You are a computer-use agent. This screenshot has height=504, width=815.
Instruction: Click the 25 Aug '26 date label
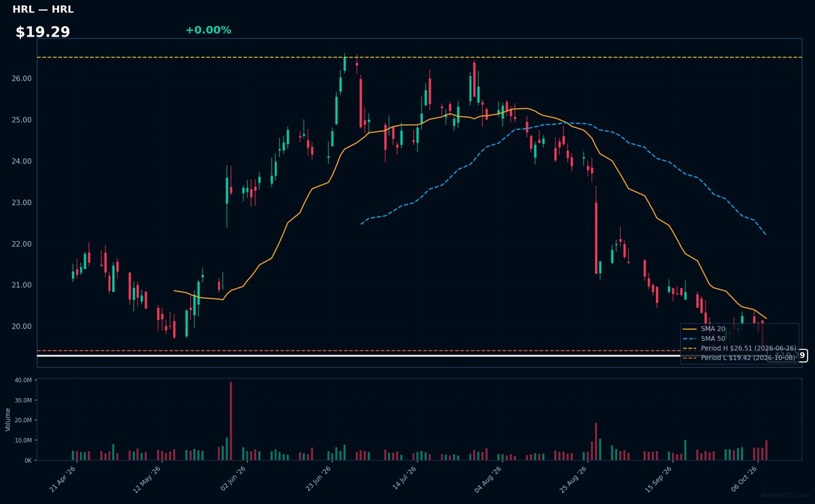(573, 478)
